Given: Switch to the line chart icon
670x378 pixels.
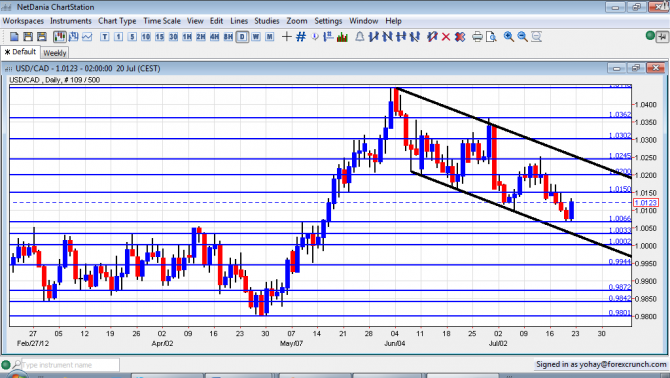Looking at the screenshot, I should (x=87, y=37).
